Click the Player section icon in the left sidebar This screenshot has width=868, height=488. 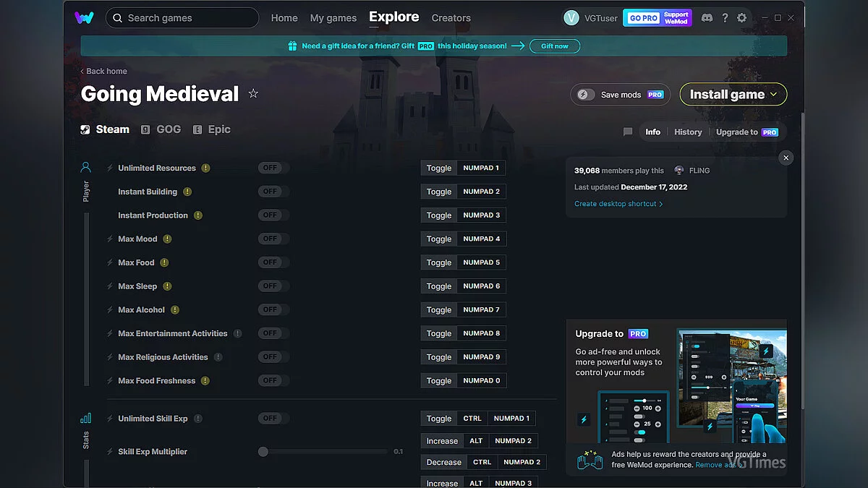[x=86, y=167]
